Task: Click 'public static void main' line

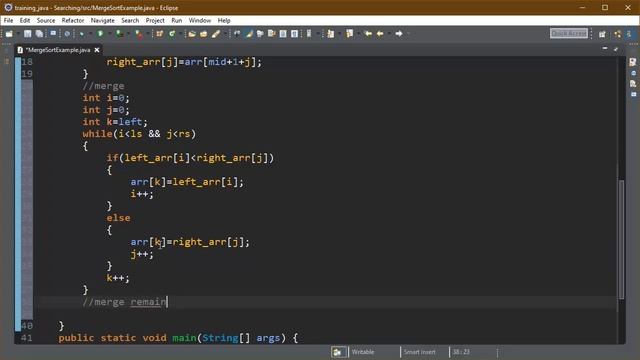Action: click(178, 338)
